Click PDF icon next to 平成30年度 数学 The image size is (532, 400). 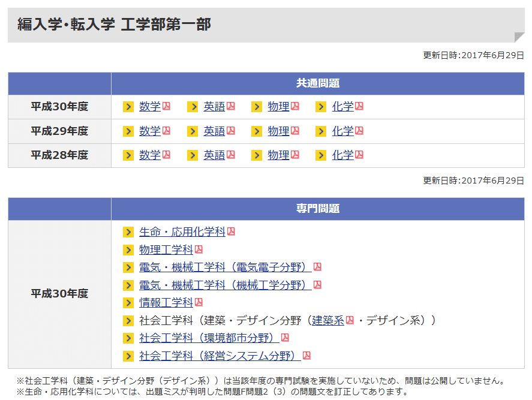tap(166, 106)
